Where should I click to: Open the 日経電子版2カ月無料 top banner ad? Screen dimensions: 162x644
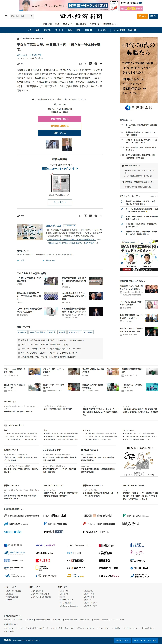tap(81, 6)
